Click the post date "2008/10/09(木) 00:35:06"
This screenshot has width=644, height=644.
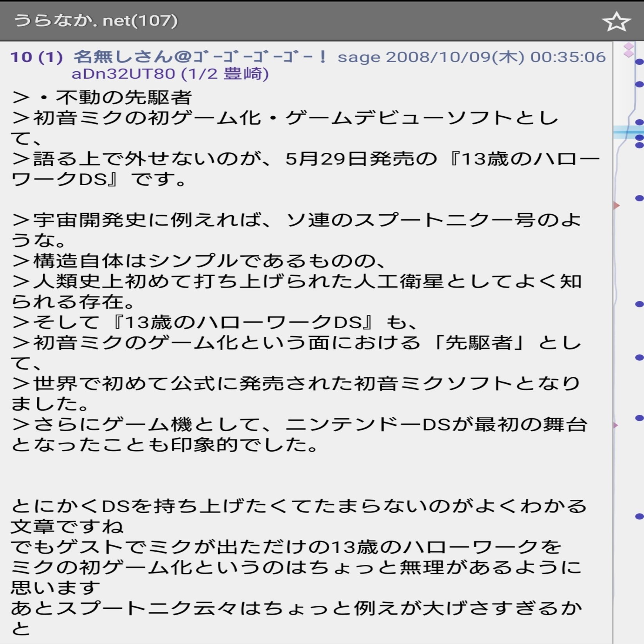496,57
